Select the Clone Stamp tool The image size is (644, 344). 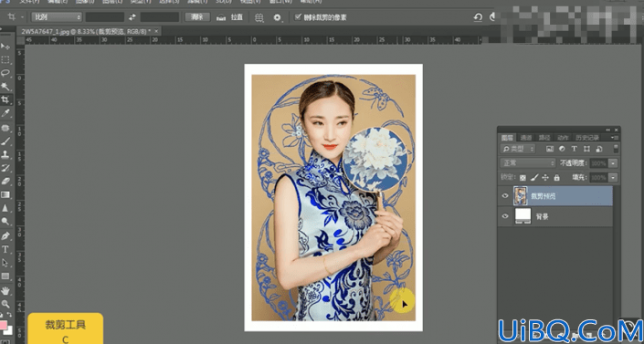click(x=5, y=155)
